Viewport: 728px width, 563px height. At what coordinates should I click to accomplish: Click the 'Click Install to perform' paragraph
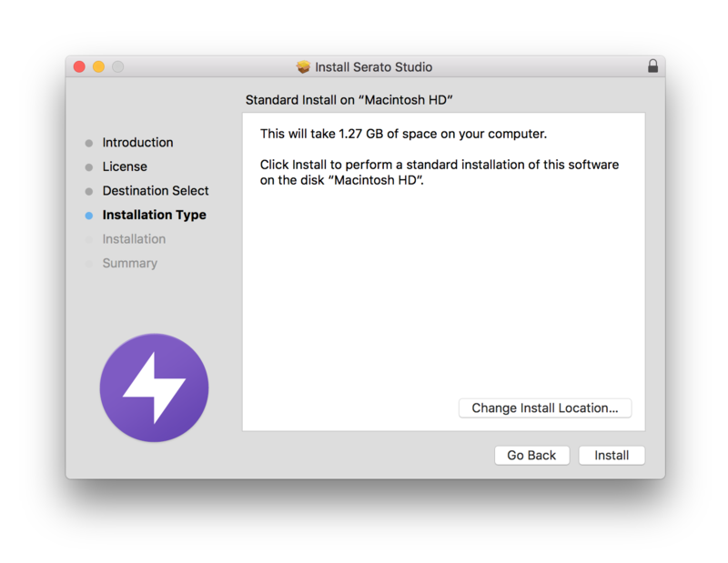[440, 172]
